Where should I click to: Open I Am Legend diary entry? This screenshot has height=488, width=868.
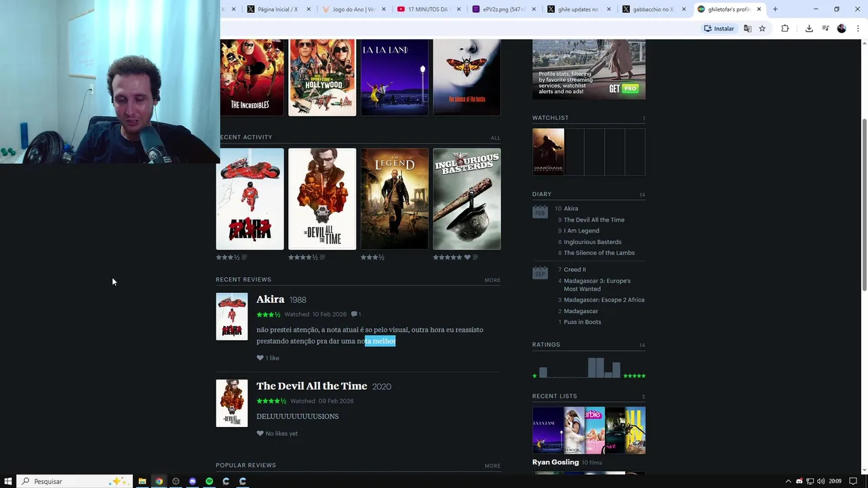coord(581,230)
